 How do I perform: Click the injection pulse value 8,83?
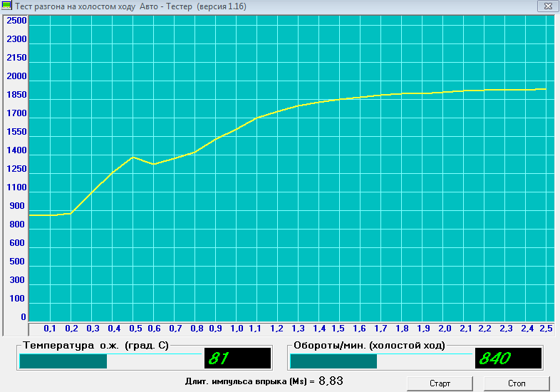pos(331,381)
